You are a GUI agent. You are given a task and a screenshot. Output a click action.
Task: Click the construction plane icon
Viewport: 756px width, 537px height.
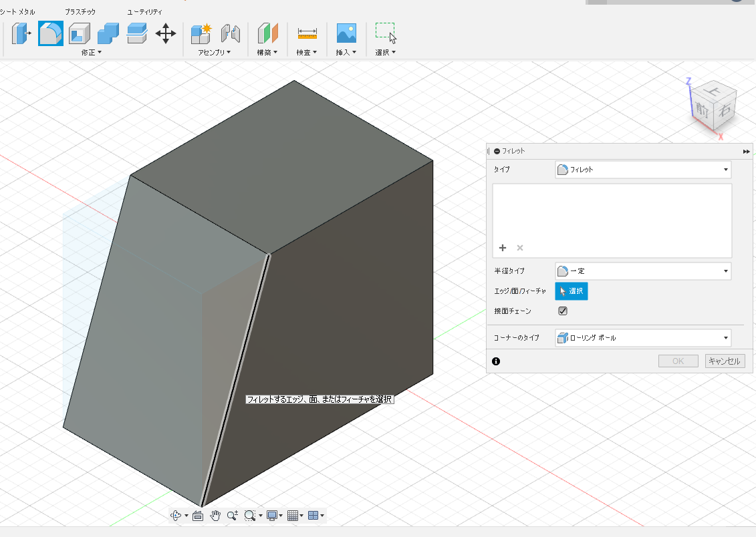267,33
